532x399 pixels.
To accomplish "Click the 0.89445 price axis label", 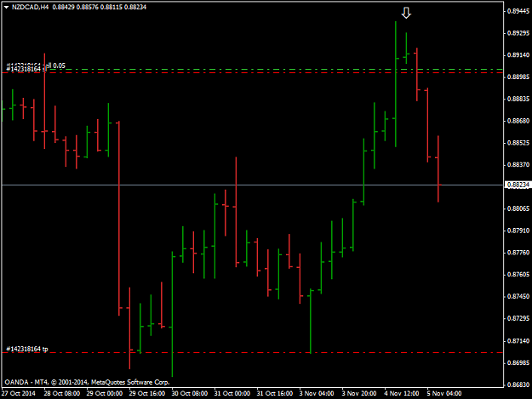I will 518,11.
